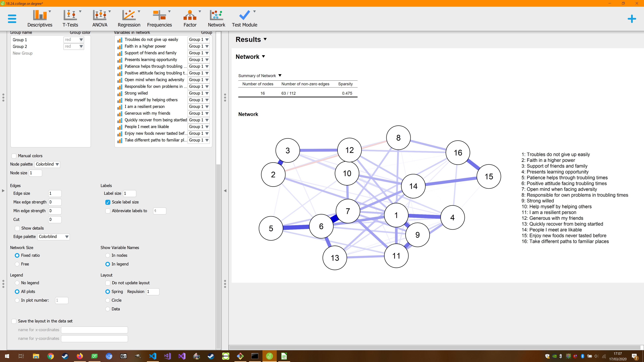Click the plus button to add analysis
The height and width of the screenshot is (362, 644).
(632, 18)
